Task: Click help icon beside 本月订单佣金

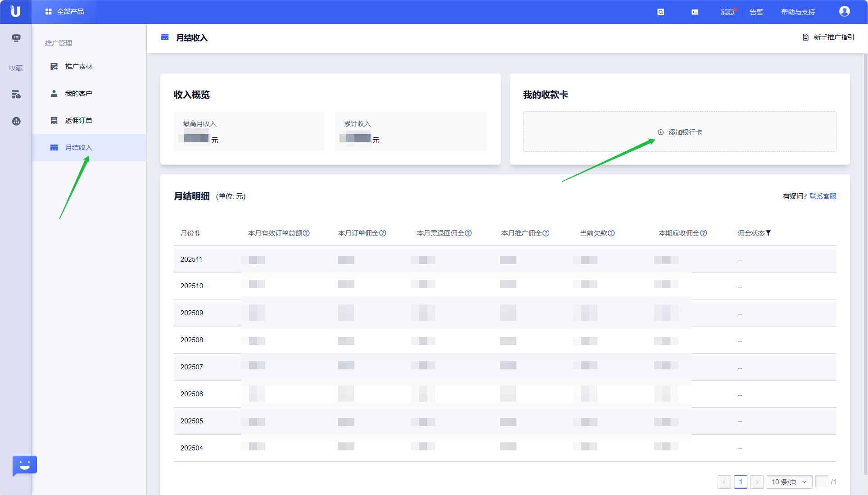Action: pyautogui.click(x=383, y=233)
